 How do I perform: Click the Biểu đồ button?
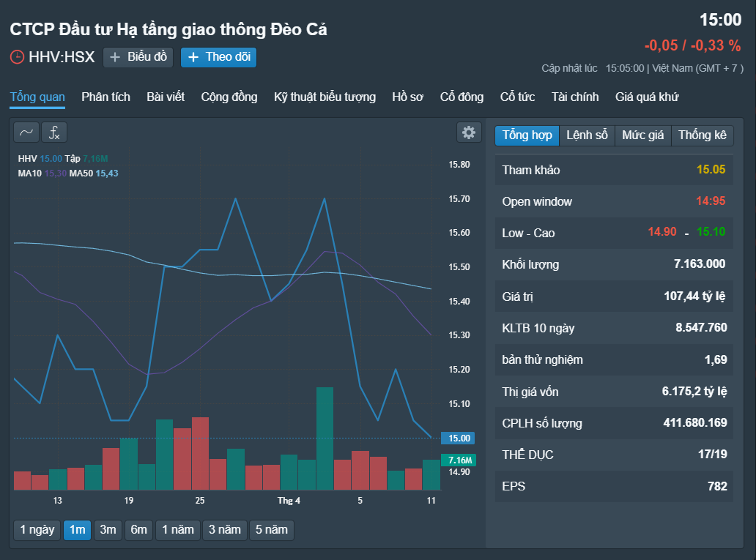[138, 57]
